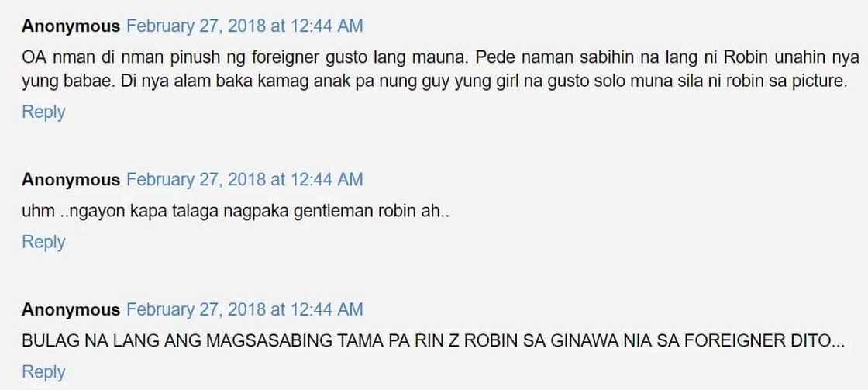Open the timestamp above the "gentleman robin" comment
The height and width of the screenshot is (390, 868).
245,180
